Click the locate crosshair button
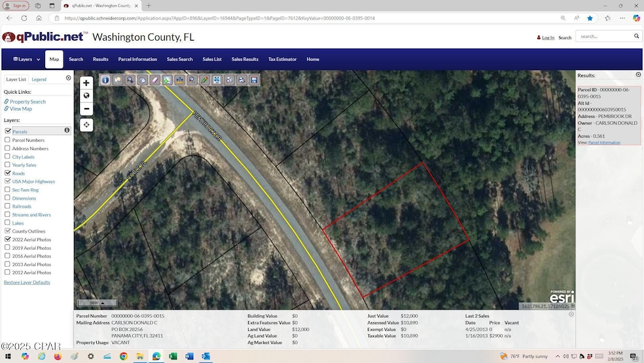 tap(86, 125)
